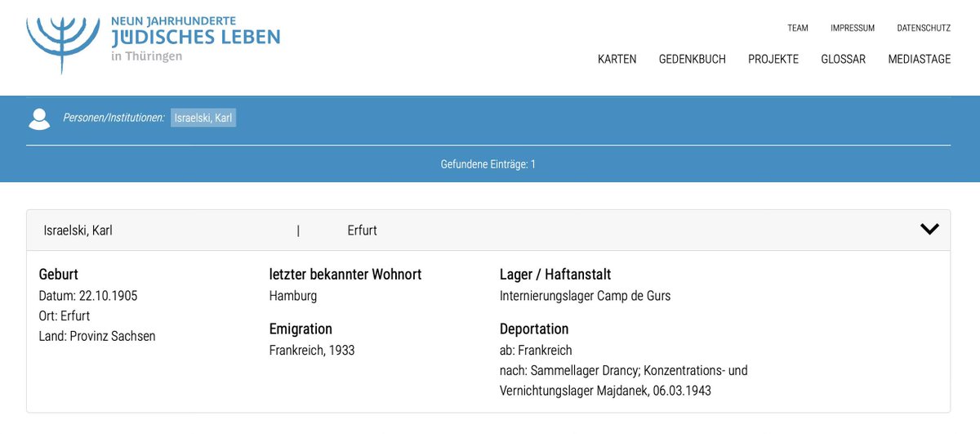The height and width of the screenshot is (434, 980).
Task: Open the MEDIASTAGE menu
Action: click(x=920, y=59)
